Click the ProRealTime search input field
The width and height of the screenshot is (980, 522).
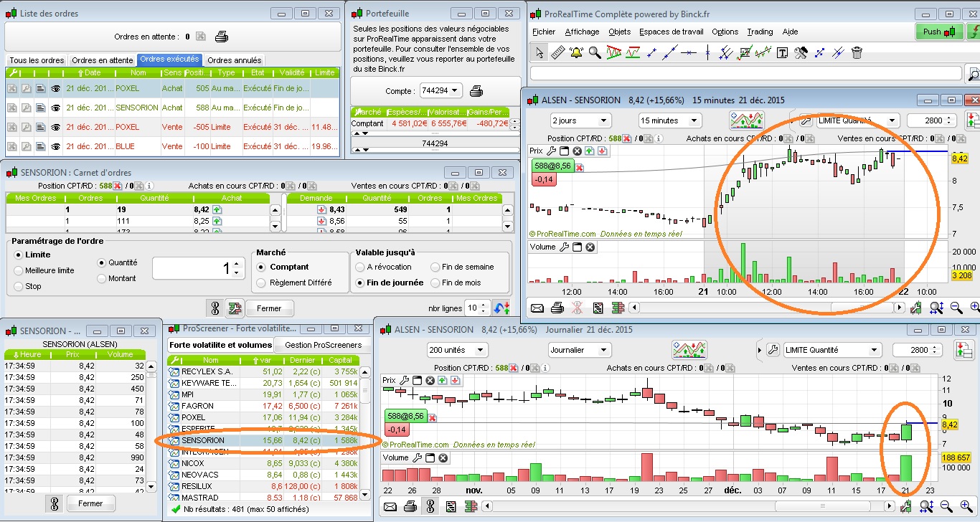pyautogui.click(x=746, y=73)
